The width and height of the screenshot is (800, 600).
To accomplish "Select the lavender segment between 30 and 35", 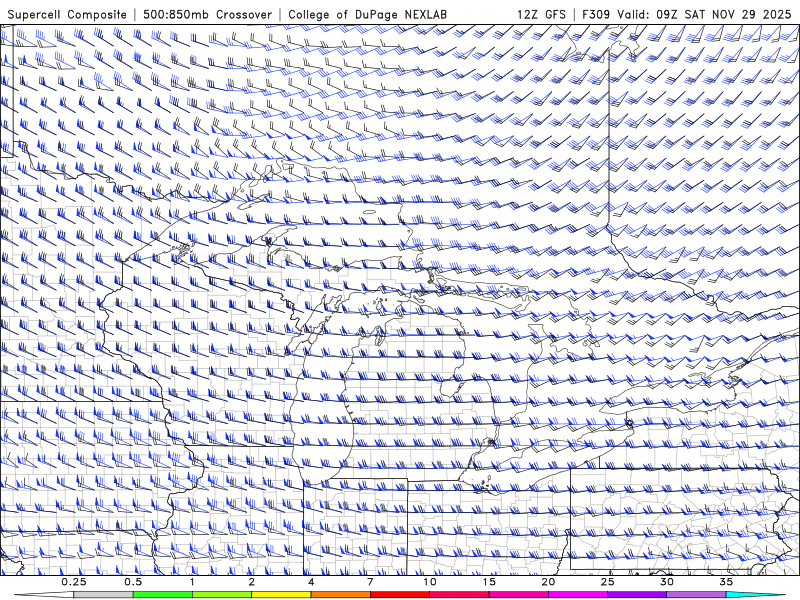I will [696, 595].
